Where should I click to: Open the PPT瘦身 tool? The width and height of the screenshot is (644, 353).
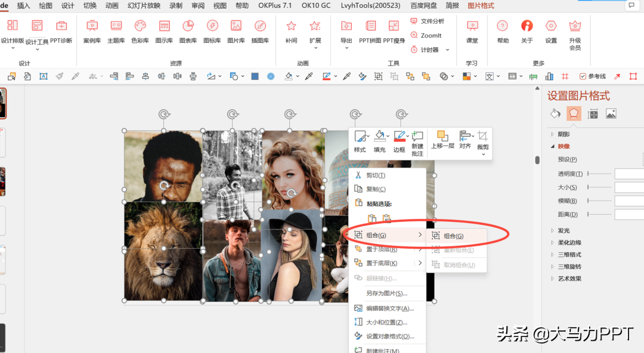[x=394, y=32]
